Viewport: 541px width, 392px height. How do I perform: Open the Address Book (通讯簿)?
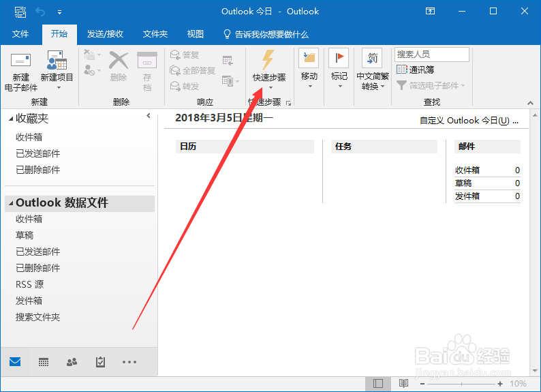point(416,70)
